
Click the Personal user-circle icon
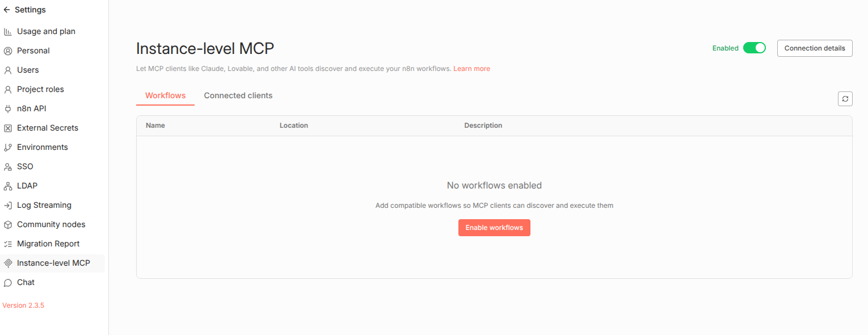tap(8, 51)
